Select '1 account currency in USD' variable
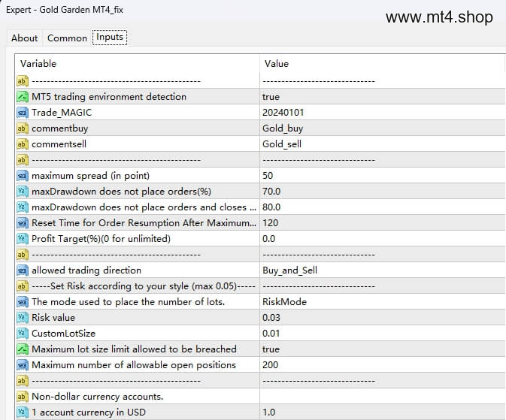 click(x=89, y=412)
